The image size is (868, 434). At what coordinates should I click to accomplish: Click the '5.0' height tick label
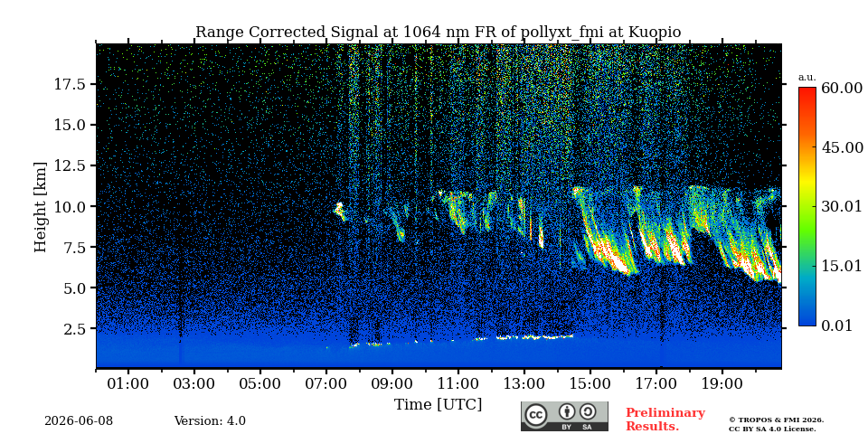click(74, 288)
